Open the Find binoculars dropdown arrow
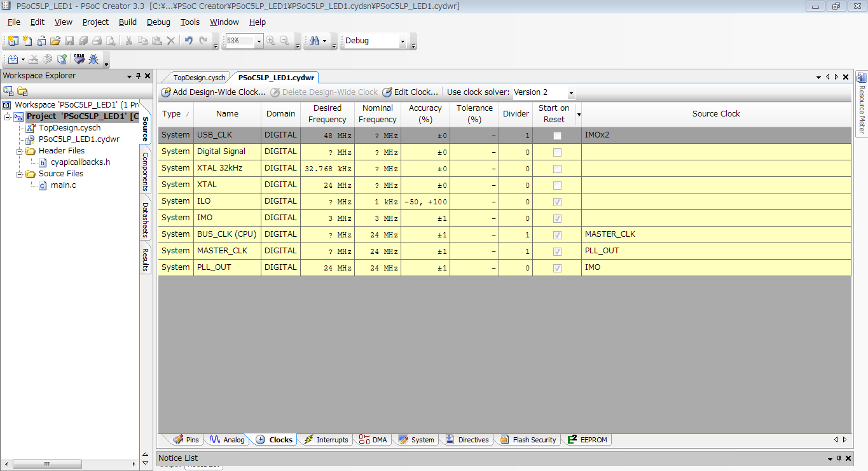 325,41
